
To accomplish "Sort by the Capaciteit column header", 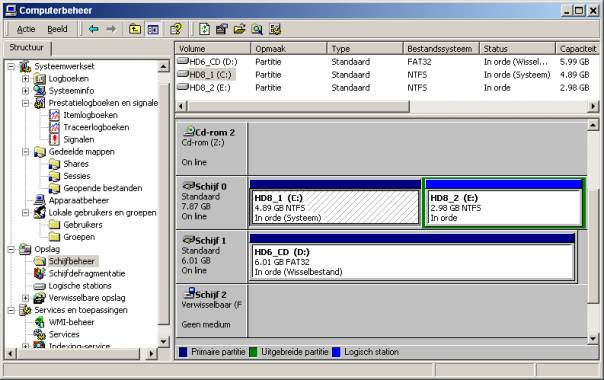I will click(x=577, y=49).
